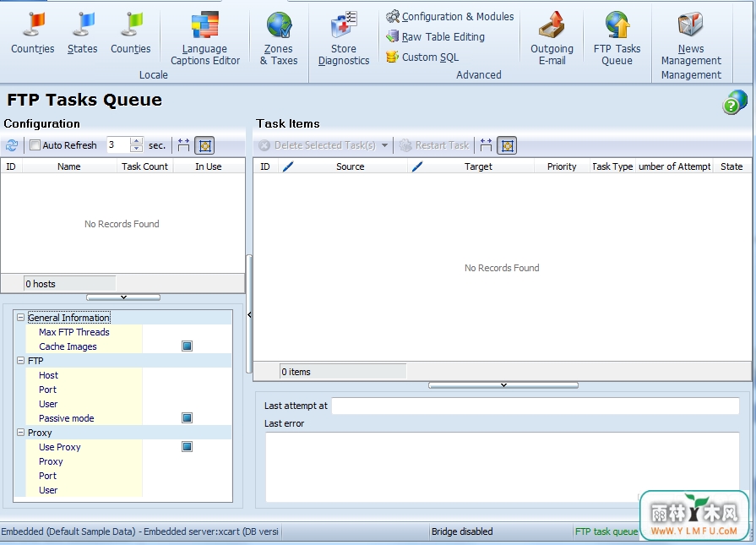Image resolution: width=756 pixels, height=545 pixels.
Task: Collapse the Proxy group
Action: [21, 432]
